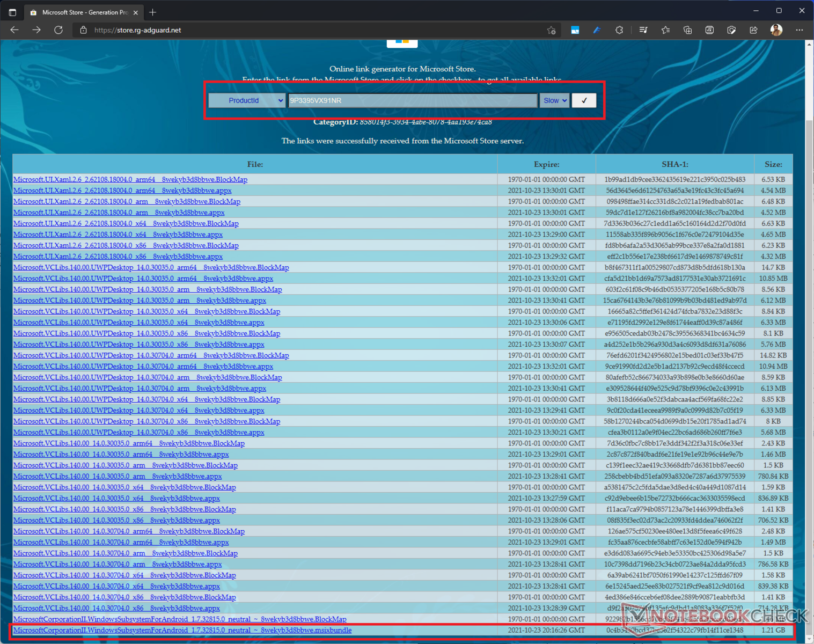
Task: Open the Slow ring dropdown
Action: (x=554, y=100)
